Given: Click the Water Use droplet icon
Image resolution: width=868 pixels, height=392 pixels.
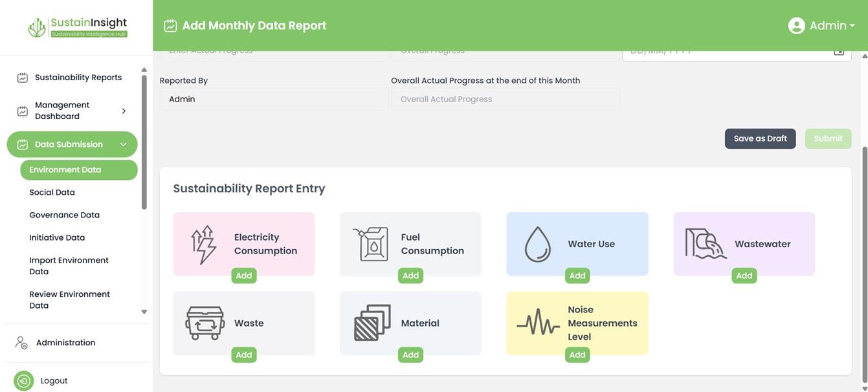Looking at the screenshot, I should [537, 244].
